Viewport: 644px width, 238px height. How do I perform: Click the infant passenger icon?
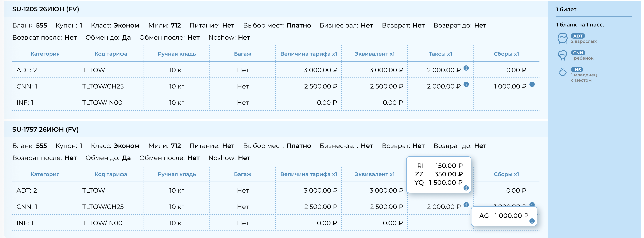(x=562, y=72)
